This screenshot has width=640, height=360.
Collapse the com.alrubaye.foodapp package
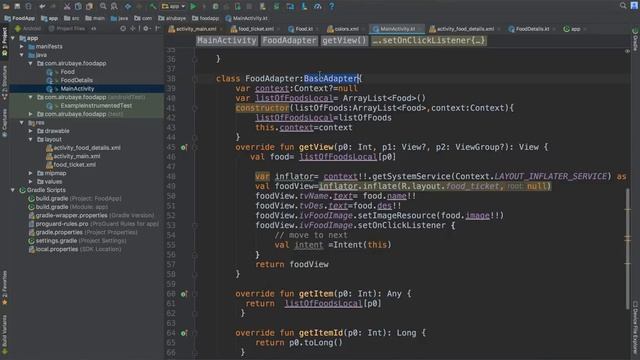(x=31, y=63)
